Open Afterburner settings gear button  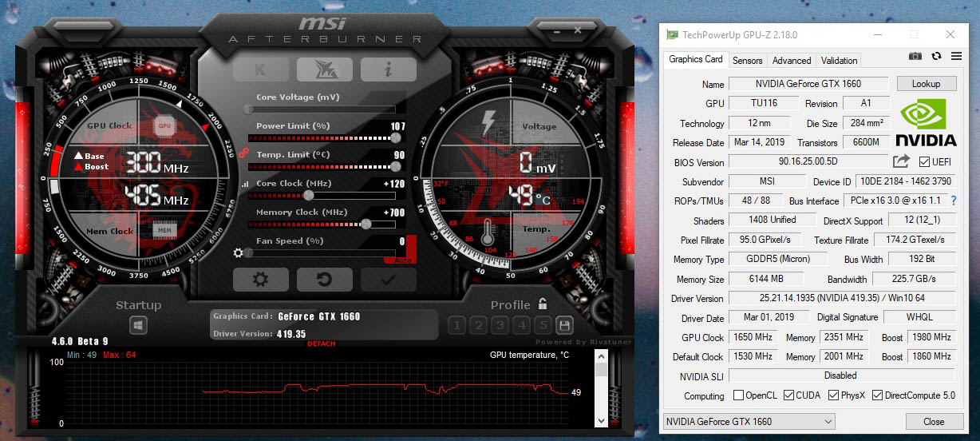pyautogui.click(x=260, y=280)
